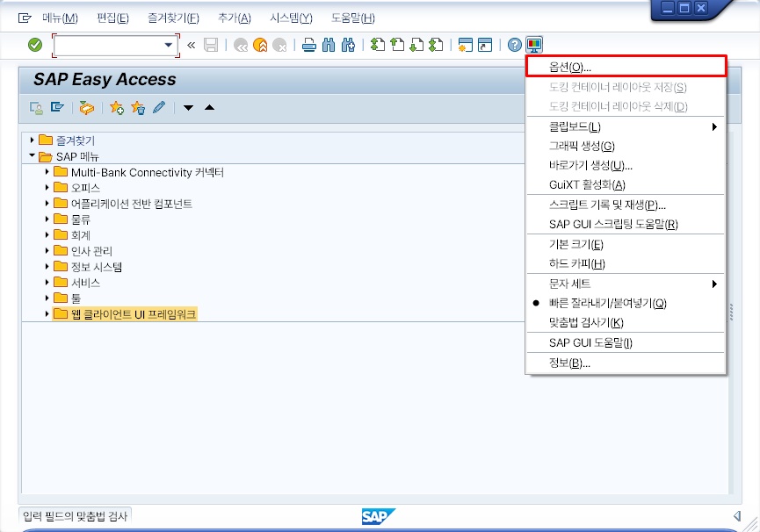Viewport: 760px width, 532px height.
Task: Click the Change Favorites pencil icon
Action: [x=158, y=107]
